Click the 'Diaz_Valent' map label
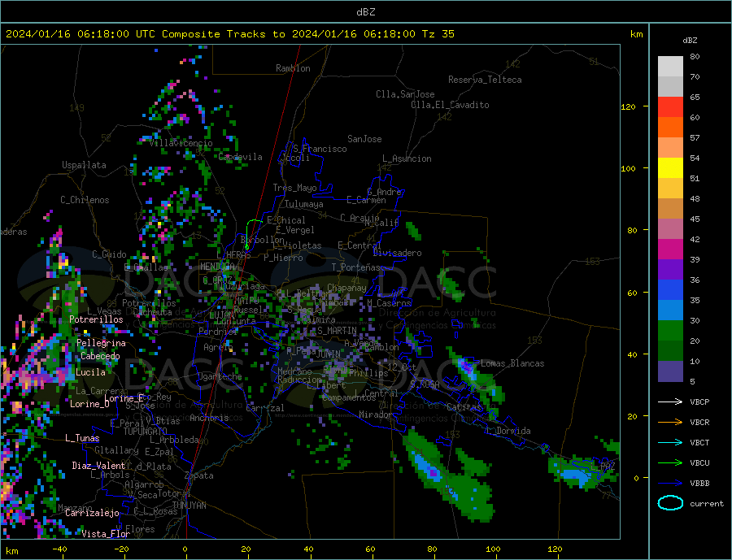Screen dimensions: 732x560 [98, 466]
